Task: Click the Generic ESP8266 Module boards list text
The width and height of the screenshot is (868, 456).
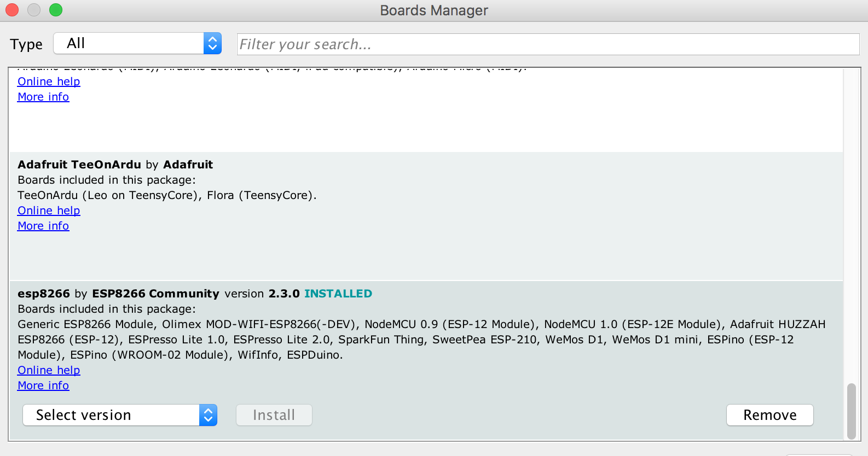Action: pyautogui.click(x=421, y=340)
